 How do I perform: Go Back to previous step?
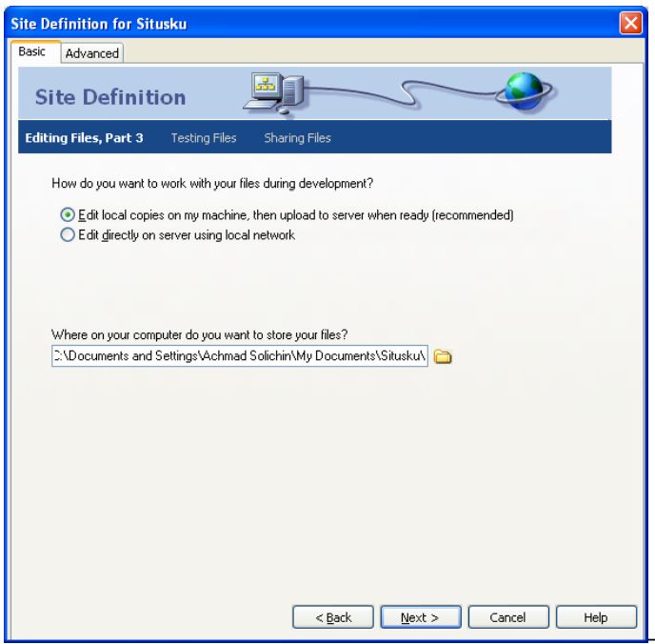333,616
